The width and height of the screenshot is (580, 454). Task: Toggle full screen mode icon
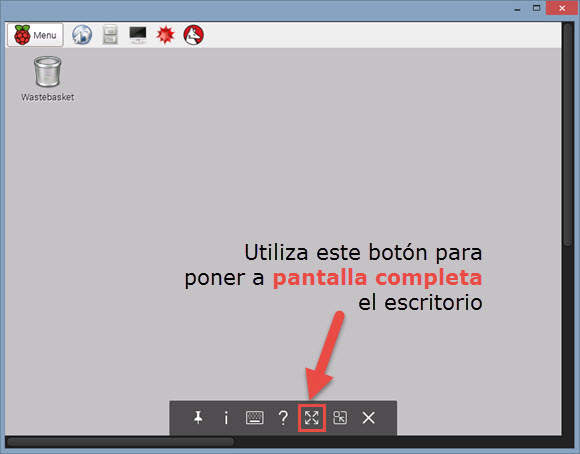click(311, 418)
